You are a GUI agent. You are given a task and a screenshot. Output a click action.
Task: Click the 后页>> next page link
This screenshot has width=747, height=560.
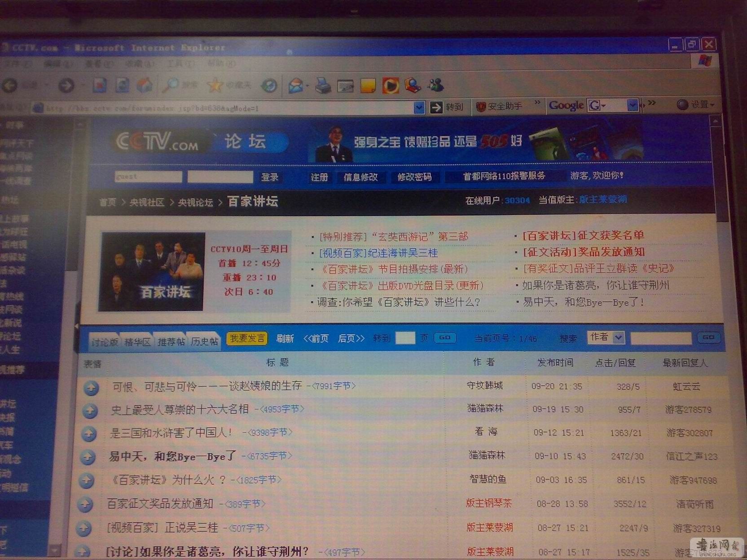351,338
